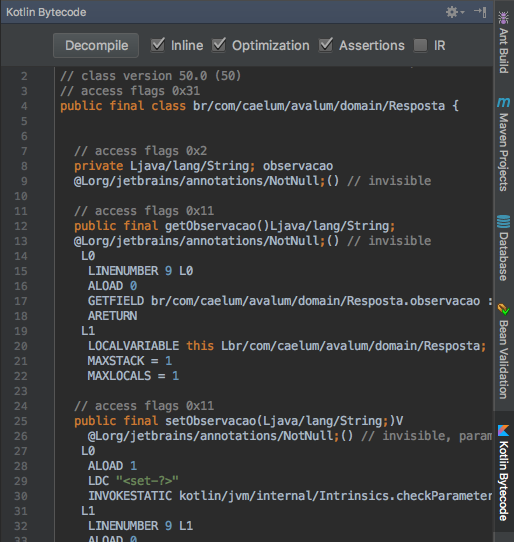Click the getObservacao method signature line
514x542 pixels.
(x=234, y=226)
